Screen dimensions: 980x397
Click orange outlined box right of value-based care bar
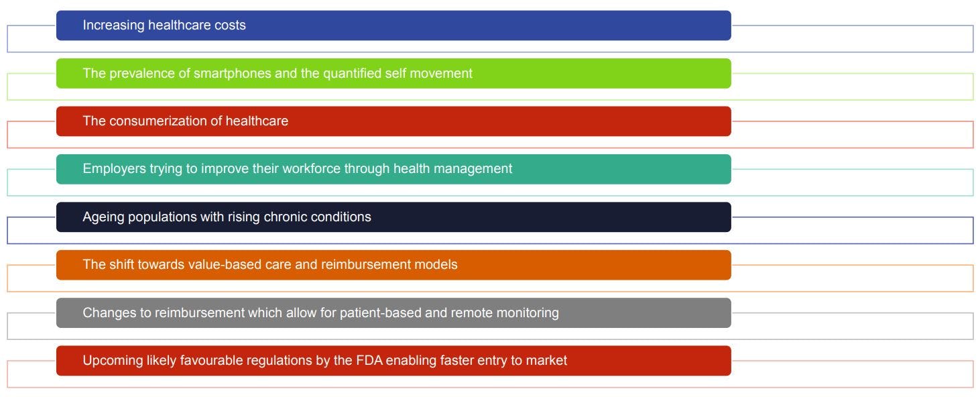coord(852,278)
